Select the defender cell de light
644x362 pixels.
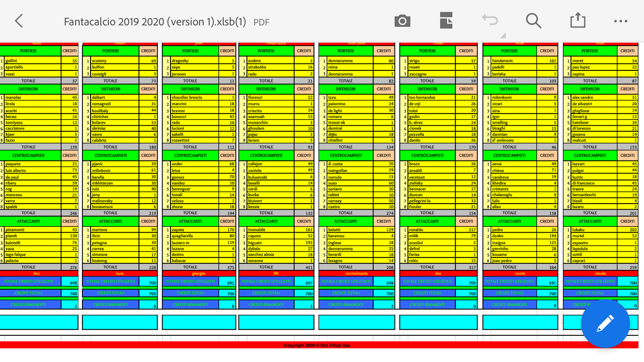pyautogui.click(x=350, y=110)
